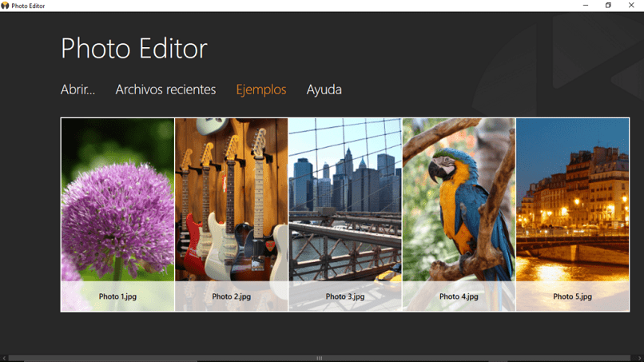Click the right arrow of horizontal scrollbar
The width and height of the screenshot is (644, 362).
(x=639, y=358)
